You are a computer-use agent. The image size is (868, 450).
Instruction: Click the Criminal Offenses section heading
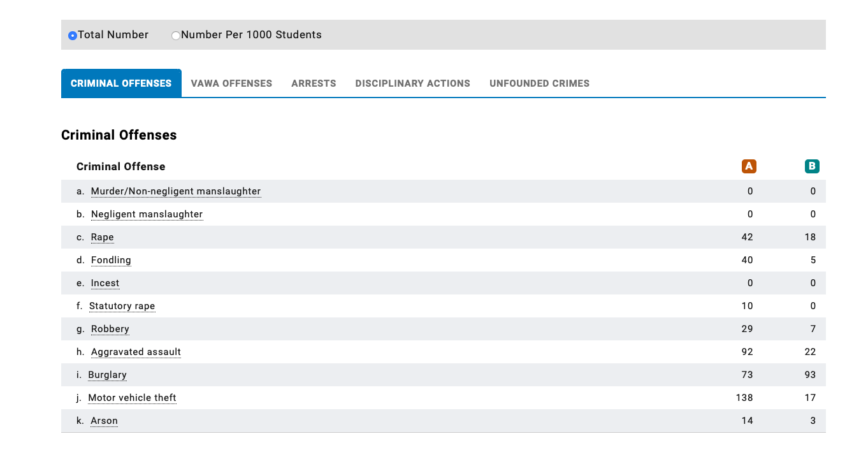(119, 135)
